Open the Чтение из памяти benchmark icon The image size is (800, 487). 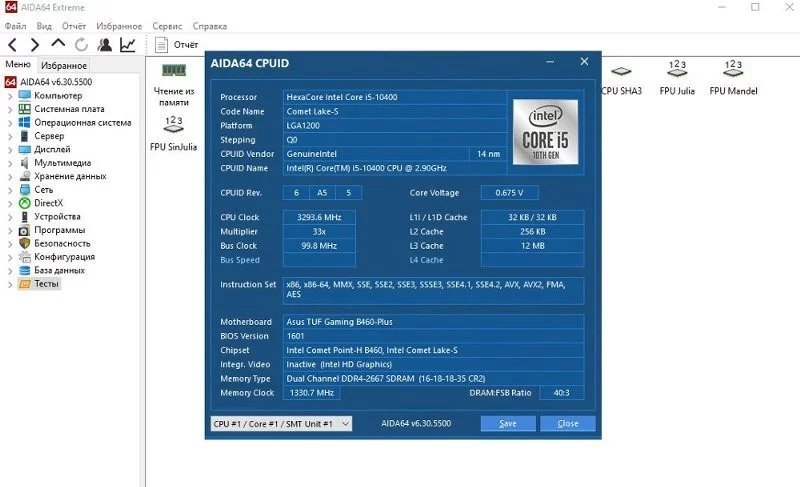(174, 85)
